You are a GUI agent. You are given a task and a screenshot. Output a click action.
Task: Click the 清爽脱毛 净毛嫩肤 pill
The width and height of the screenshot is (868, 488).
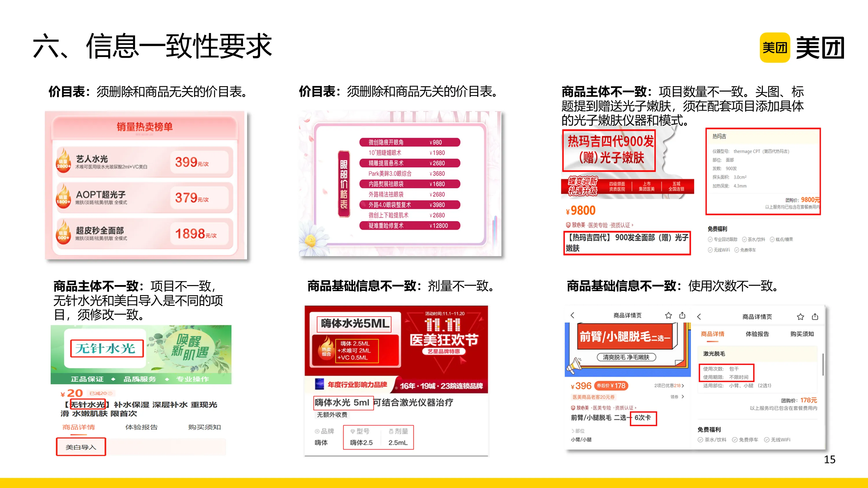click(626, 357)
